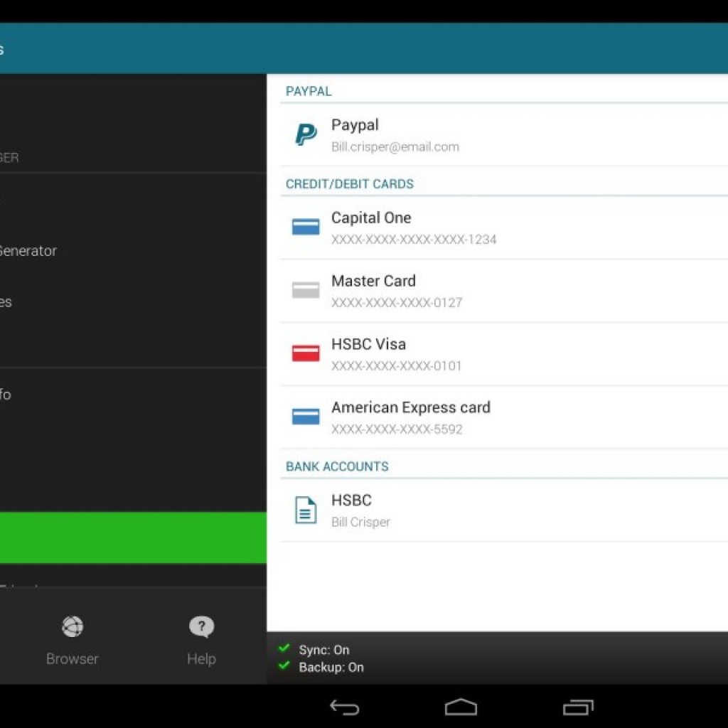Click the HSBC bank document icon

tap(306, 510)
